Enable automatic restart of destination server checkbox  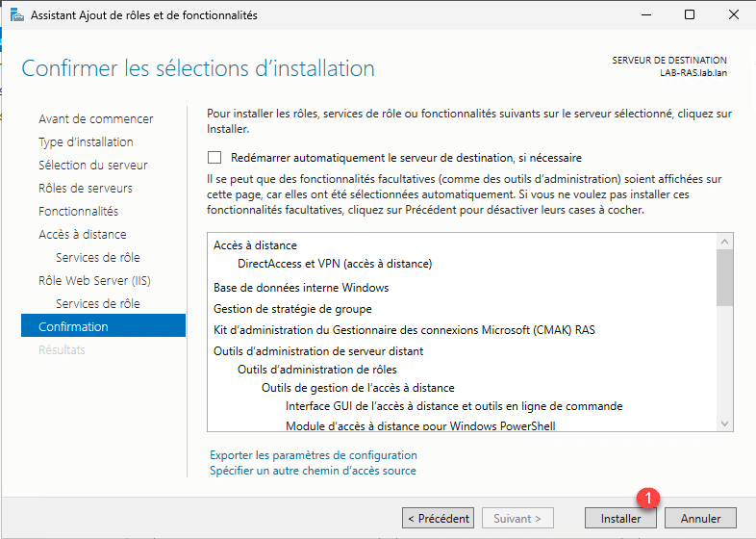click(214, 157)
